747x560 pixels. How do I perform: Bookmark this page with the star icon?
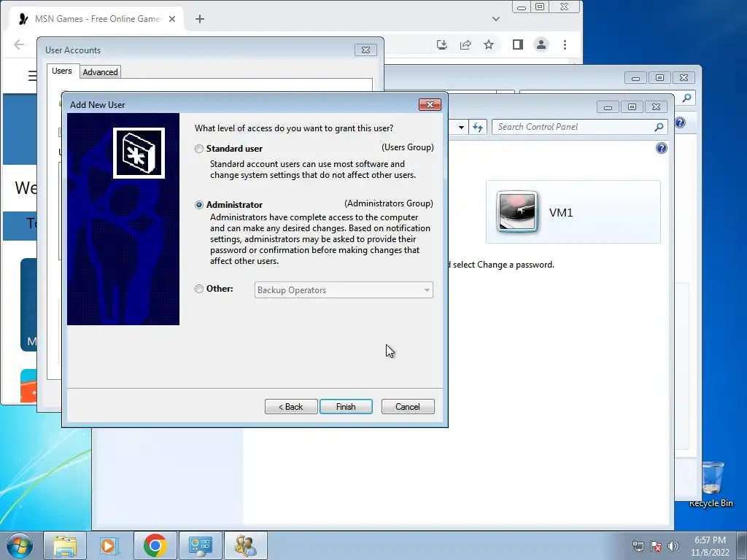click(489, 44)
